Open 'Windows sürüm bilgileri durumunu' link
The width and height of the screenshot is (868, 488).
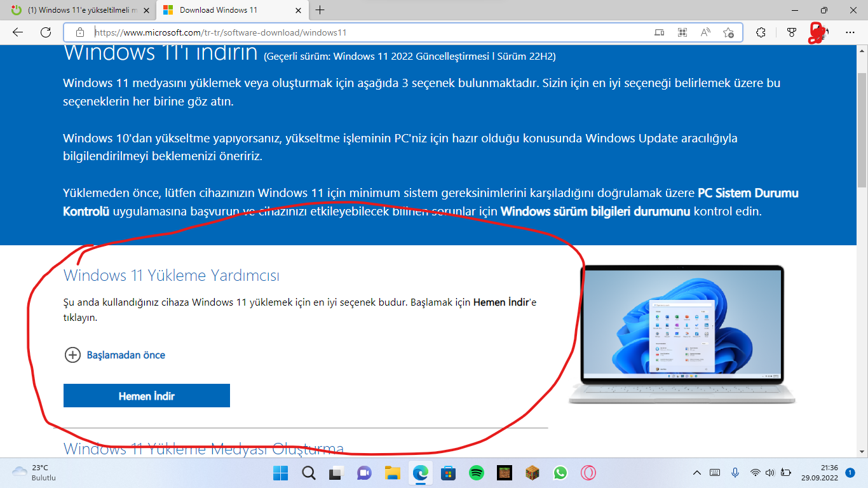pos(595,212)
